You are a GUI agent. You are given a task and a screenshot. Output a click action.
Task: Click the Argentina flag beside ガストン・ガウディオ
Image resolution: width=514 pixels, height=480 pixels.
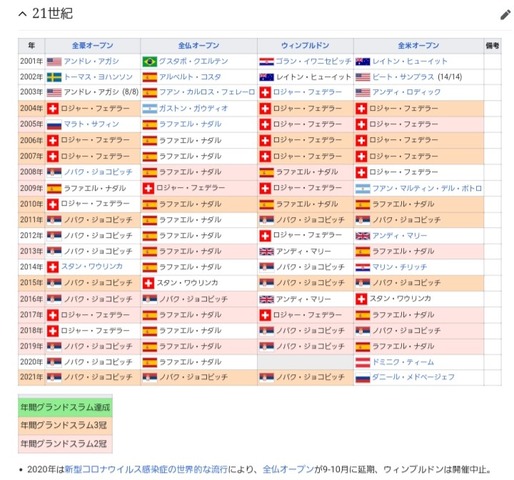click(x=150, y=109)
